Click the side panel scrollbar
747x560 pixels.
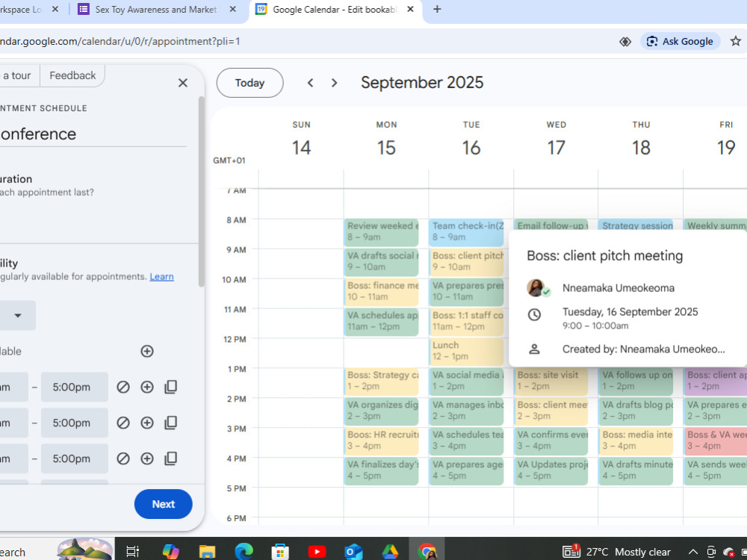click(201, 191)
